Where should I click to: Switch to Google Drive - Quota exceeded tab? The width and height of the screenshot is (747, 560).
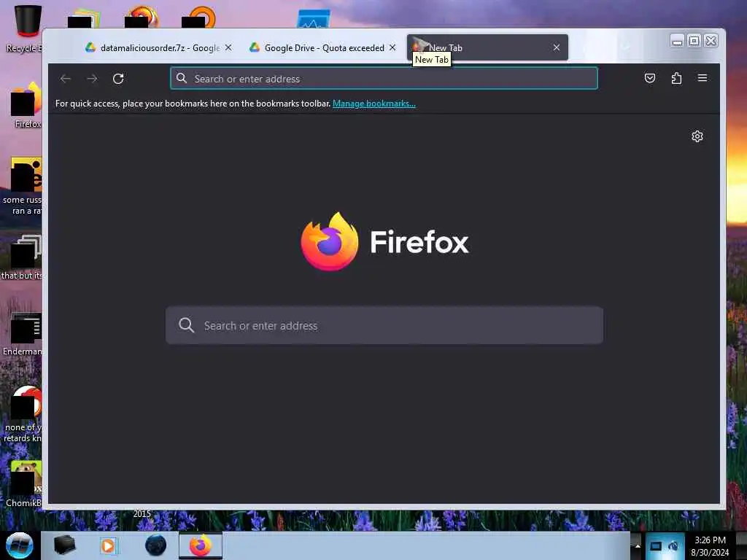(323, 47)
